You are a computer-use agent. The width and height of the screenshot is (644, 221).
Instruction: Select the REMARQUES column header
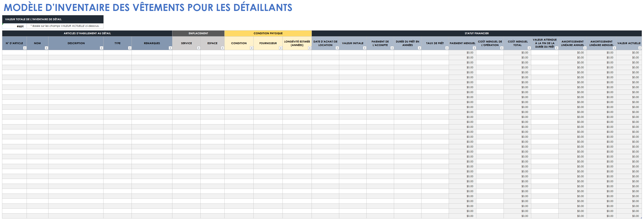point(152,43)
